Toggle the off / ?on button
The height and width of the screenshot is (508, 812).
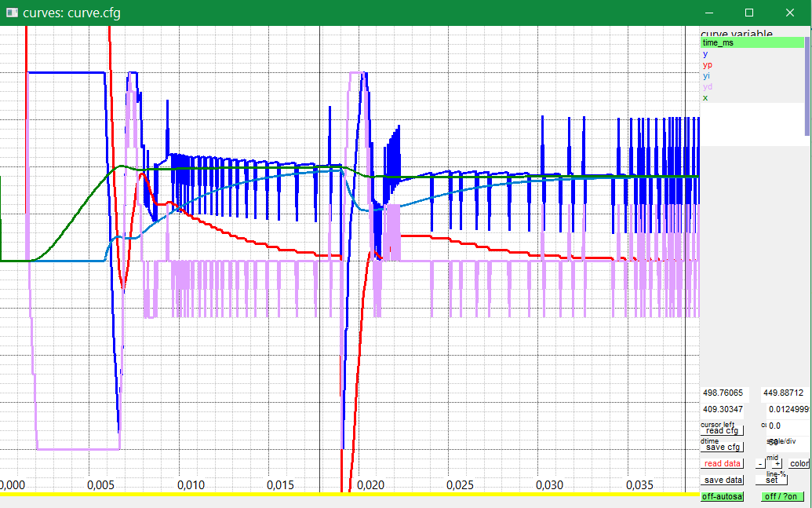pyautogui.click(x=782, y=496)
